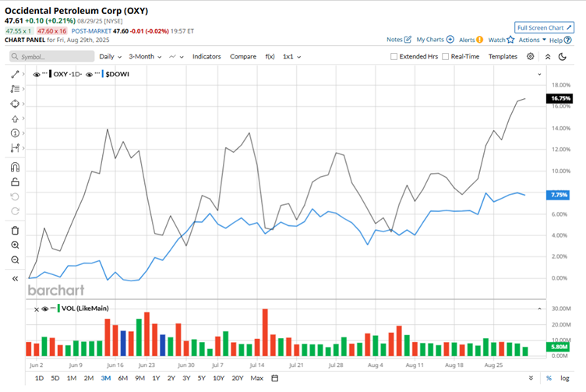Collapse the main chart pane chevron
Viewport: 586px width, 392px height.
539,74
